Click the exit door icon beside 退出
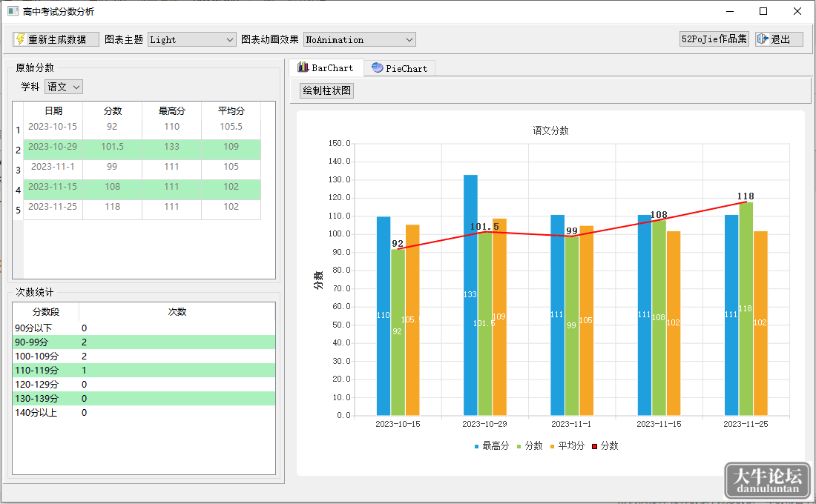 pos(763,39)
